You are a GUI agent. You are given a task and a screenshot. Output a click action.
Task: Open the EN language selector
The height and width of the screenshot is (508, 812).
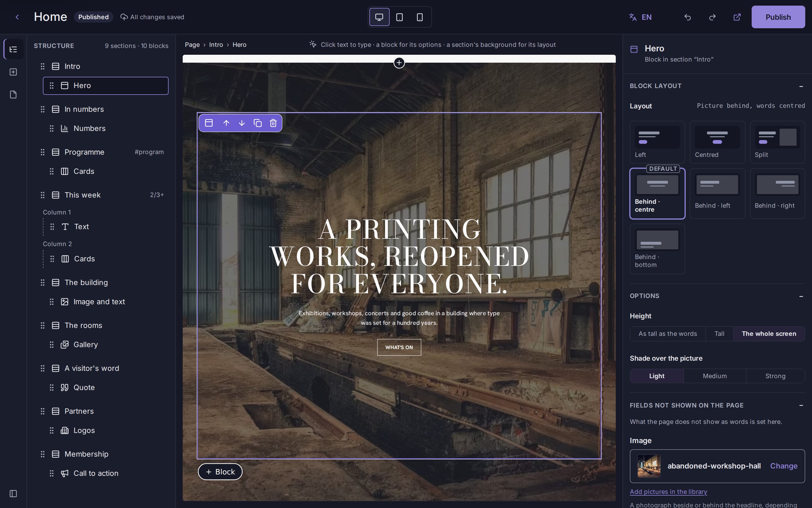click(640, 17)
